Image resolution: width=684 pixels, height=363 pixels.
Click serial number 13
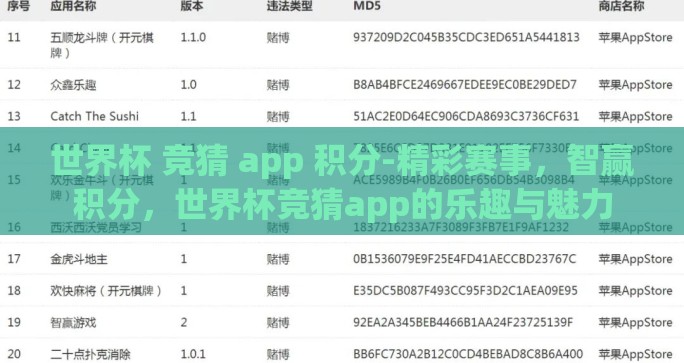14,116
